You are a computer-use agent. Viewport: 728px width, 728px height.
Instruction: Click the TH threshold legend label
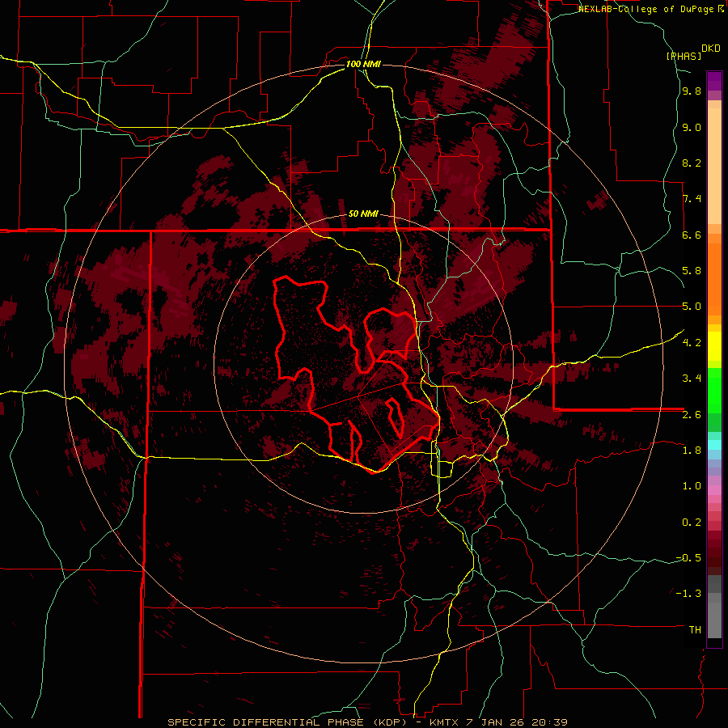pos(695,629)
